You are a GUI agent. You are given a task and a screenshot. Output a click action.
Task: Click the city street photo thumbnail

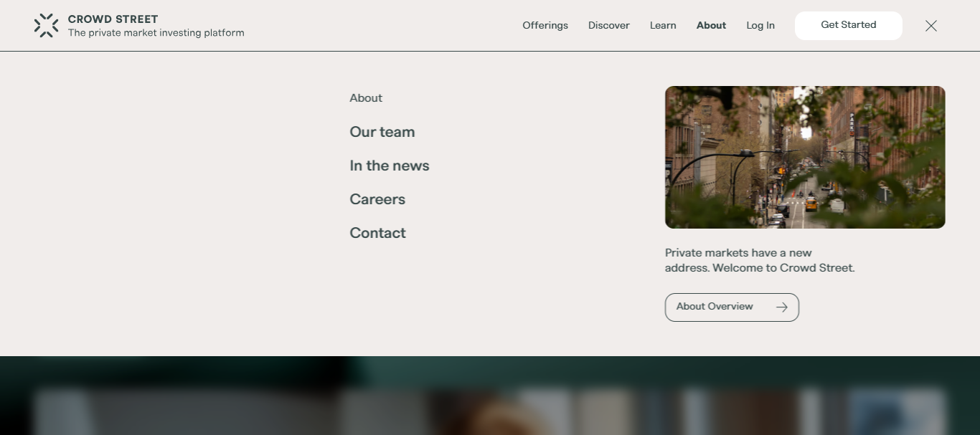(805, 158)
